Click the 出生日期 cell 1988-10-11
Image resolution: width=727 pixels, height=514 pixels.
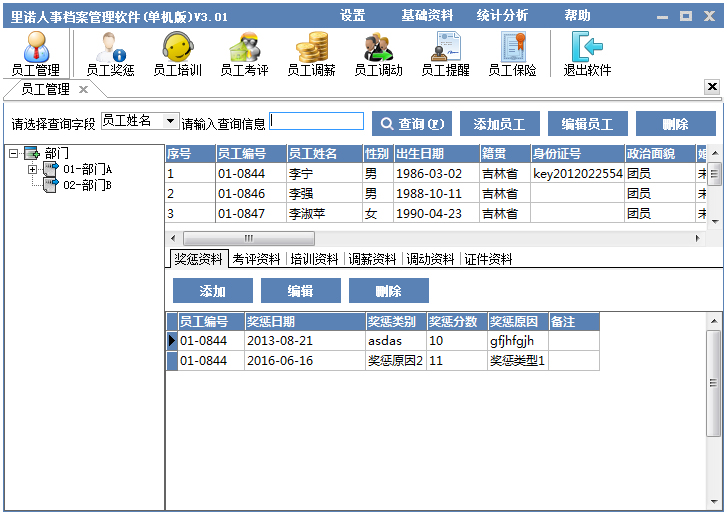[x=436, y=193]
